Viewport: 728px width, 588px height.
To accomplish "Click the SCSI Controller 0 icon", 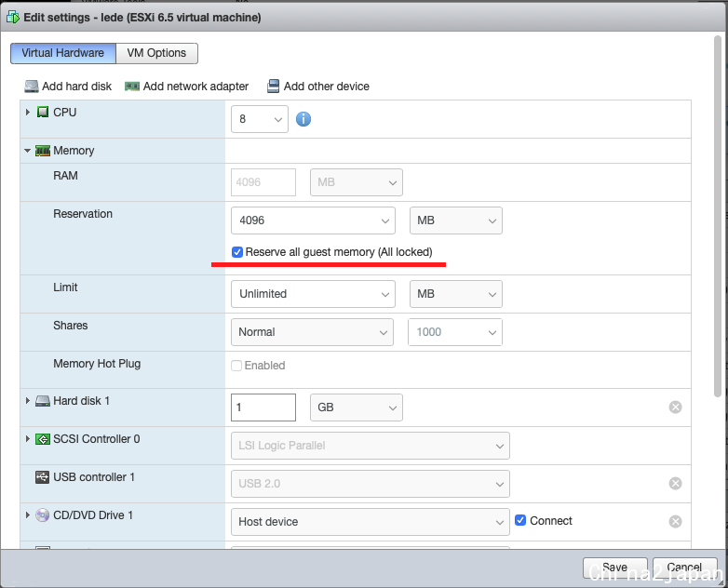I will pos(43,439).
